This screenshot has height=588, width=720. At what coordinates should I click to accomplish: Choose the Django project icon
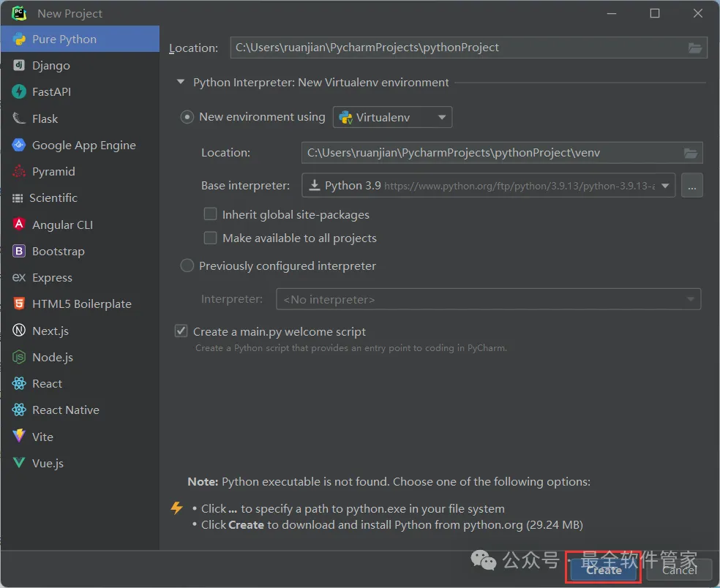[x=19, y=65]
